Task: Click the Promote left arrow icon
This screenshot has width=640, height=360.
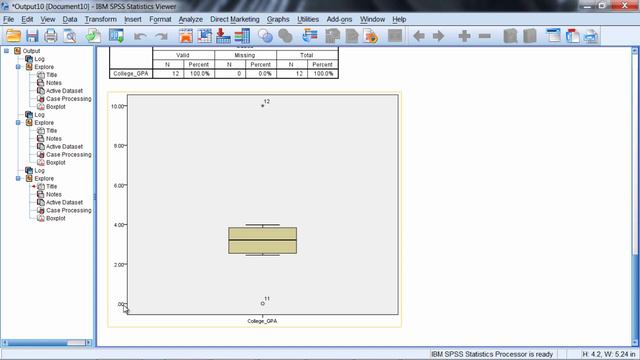Action: coord(419,36)
